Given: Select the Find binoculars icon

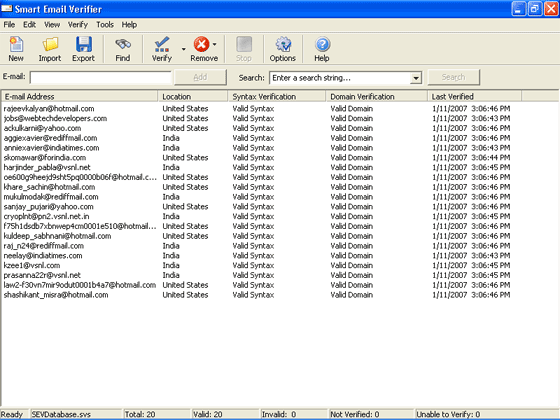Looking at the screenshot, I should 123,44.
